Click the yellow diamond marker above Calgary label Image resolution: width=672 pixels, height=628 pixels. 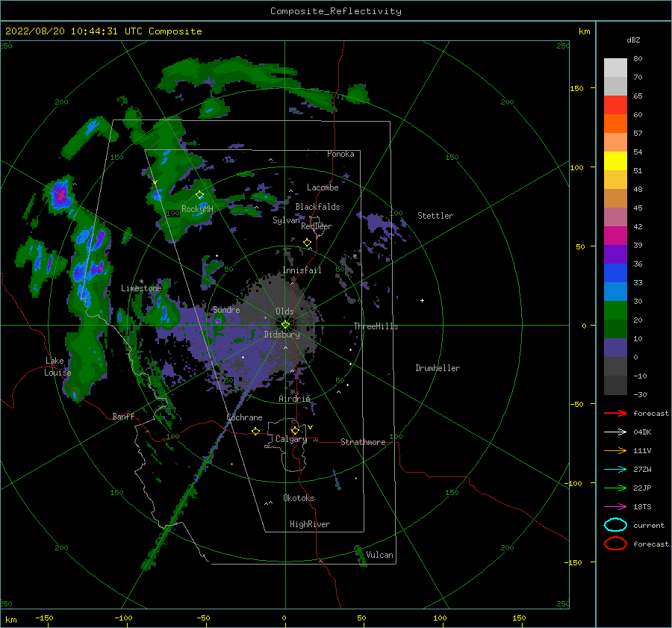(x=295, y=430)
